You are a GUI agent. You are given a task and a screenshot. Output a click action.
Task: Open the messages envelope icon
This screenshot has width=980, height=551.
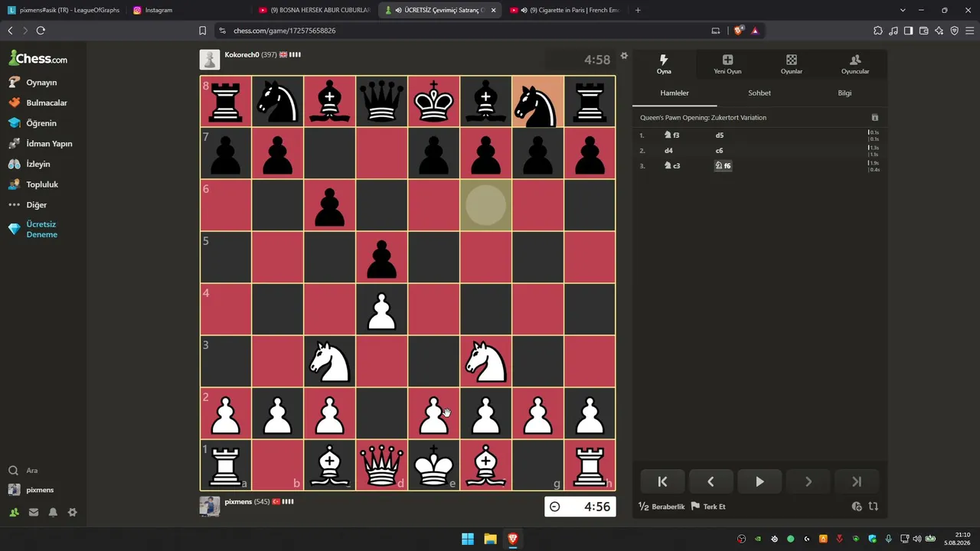tap(34, 512)
